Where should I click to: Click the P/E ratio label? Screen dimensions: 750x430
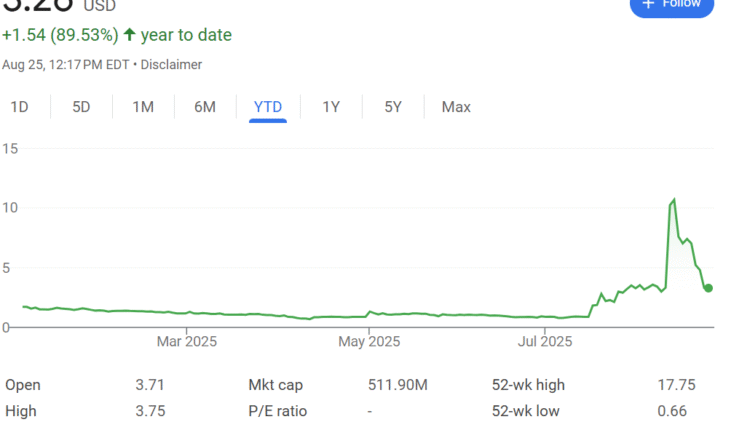277,411
